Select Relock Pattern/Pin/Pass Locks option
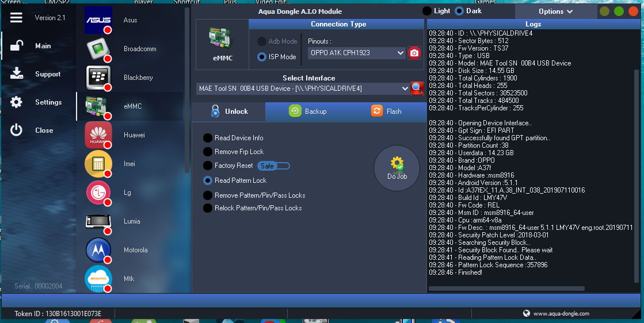The image size is (644, 323). click(208, 208)
